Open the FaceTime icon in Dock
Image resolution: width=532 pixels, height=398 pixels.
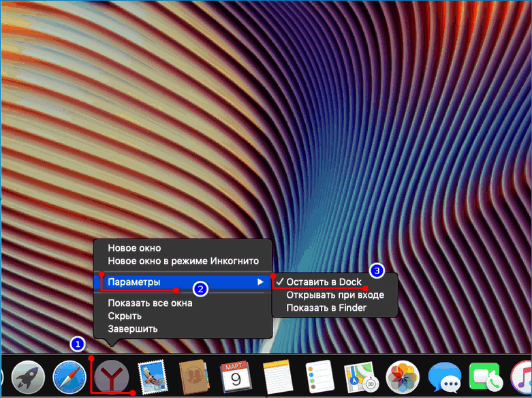486,377
